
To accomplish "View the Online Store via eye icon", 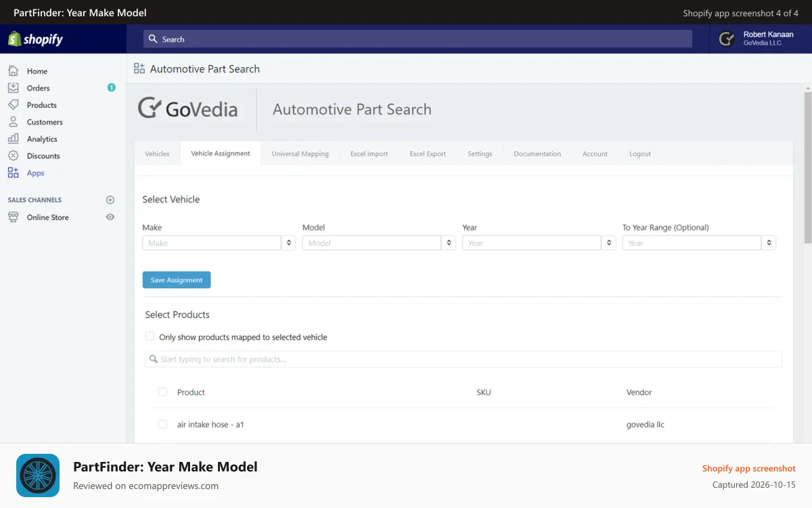I will [110, 217].
